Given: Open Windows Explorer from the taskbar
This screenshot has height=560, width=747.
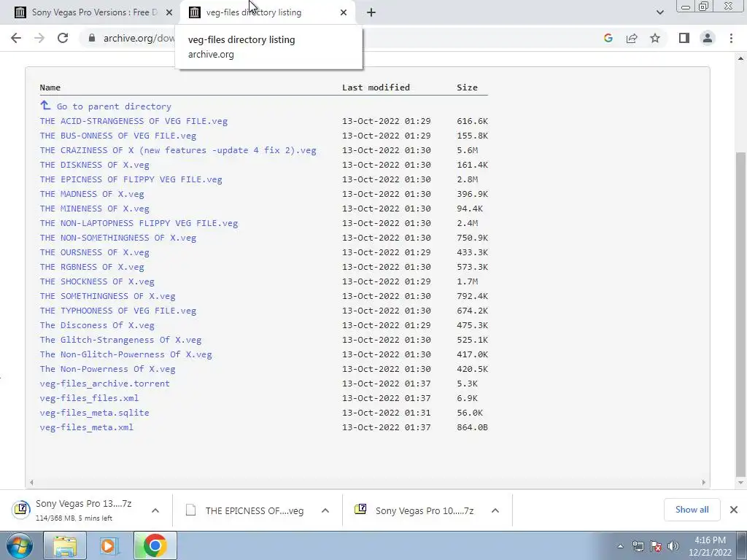Looking at the screenshot, I should [65, 545].
